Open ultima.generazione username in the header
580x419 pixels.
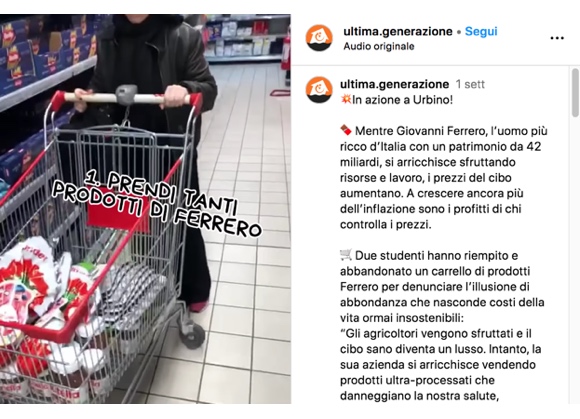click(x=398, y=31)
